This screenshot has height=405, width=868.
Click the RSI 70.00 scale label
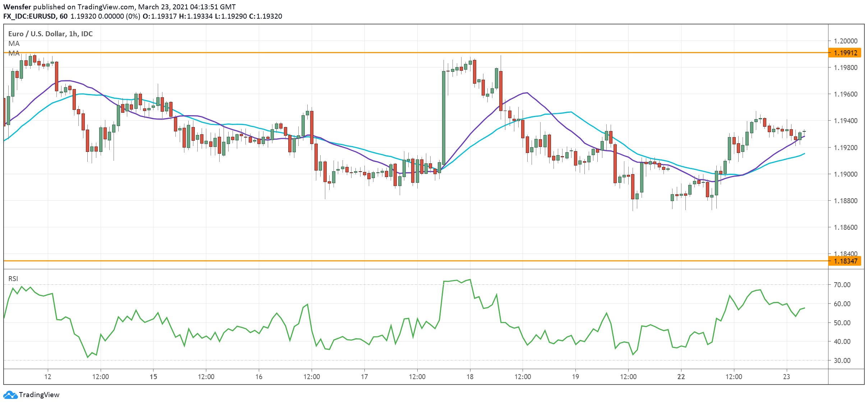pos(842,285)
